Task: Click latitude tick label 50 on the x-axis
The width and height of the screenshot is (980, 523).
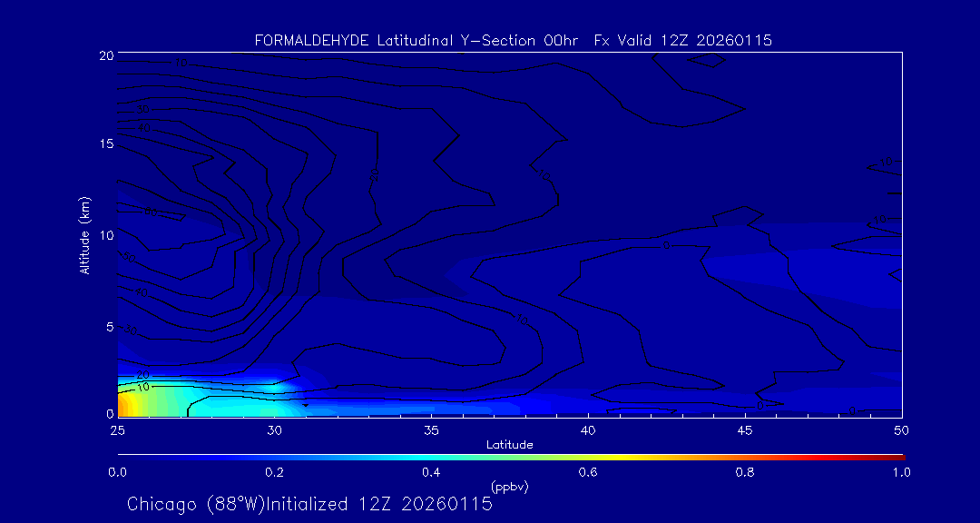Action: point(901,429)
